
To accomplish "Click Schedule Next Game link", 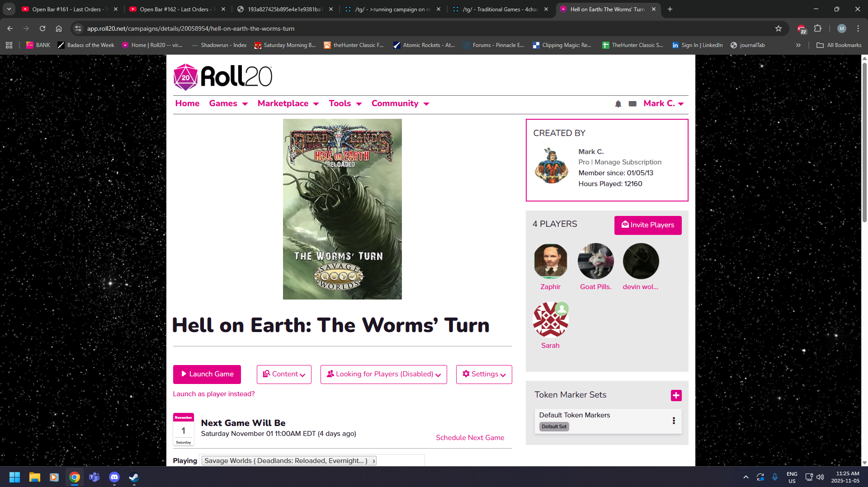I will 470,438.
